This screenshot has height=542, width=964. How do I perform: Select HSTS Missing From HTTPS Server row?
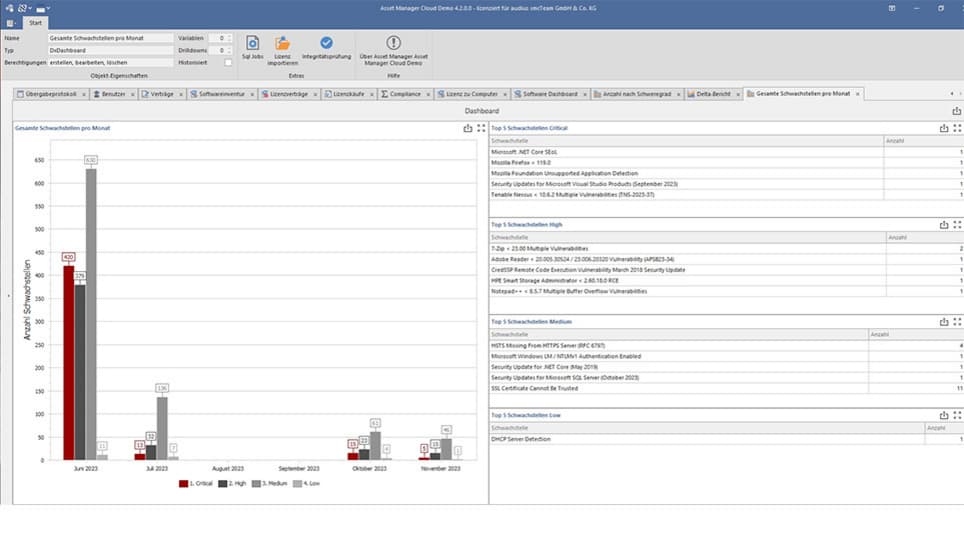click(727, 345)
